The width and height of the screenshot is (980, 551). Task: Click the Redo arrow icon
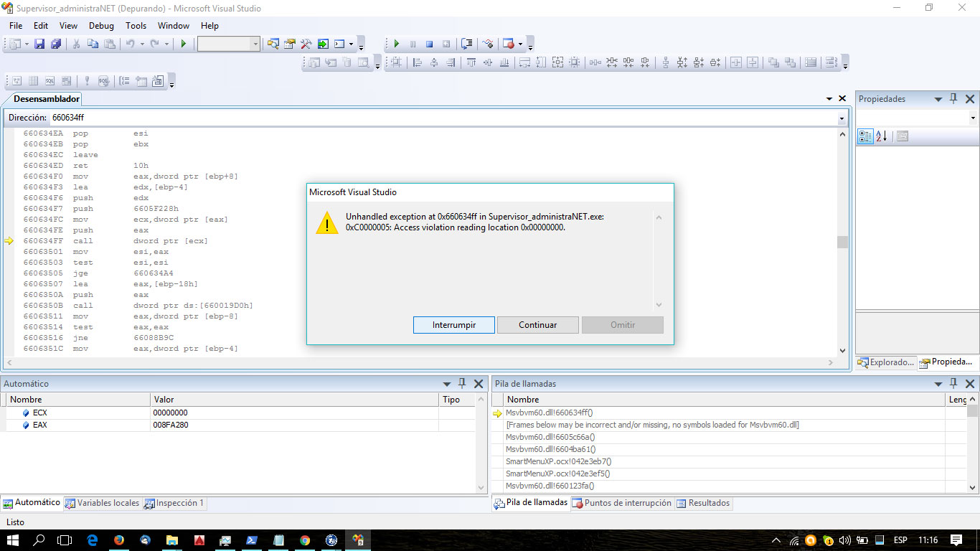tap(154, 44)
